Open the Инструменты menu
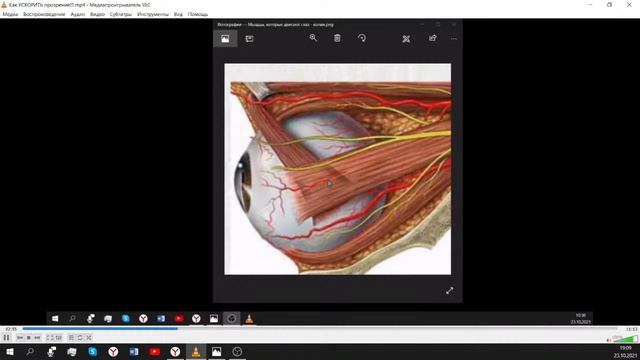 click(153, 14)
